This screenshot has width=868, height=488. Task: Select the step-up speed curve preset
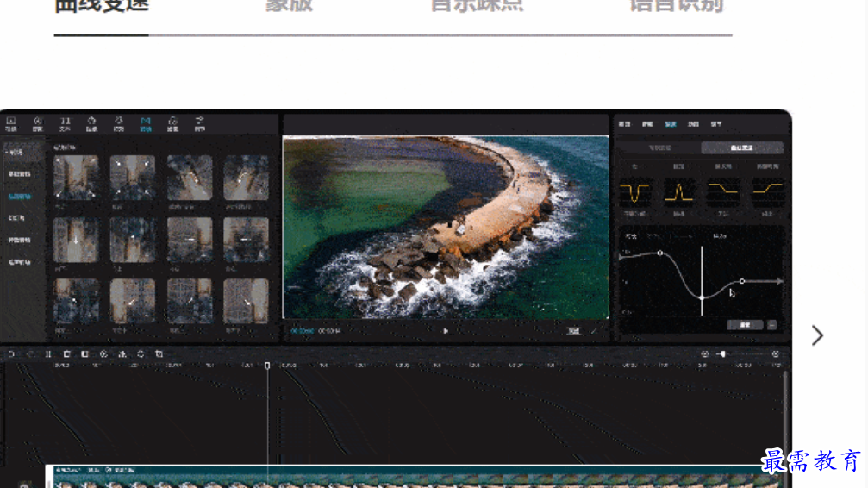point(767,193)
